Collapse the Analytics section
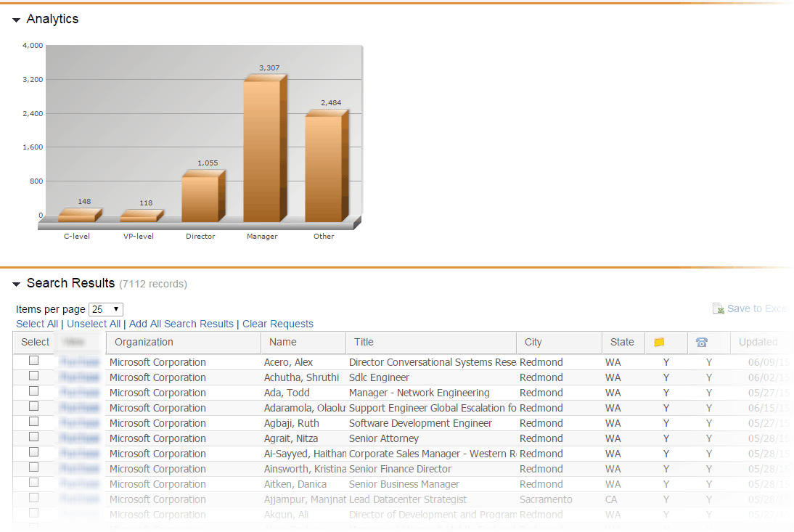Screen dimensions: 794x532 [16, 20]
